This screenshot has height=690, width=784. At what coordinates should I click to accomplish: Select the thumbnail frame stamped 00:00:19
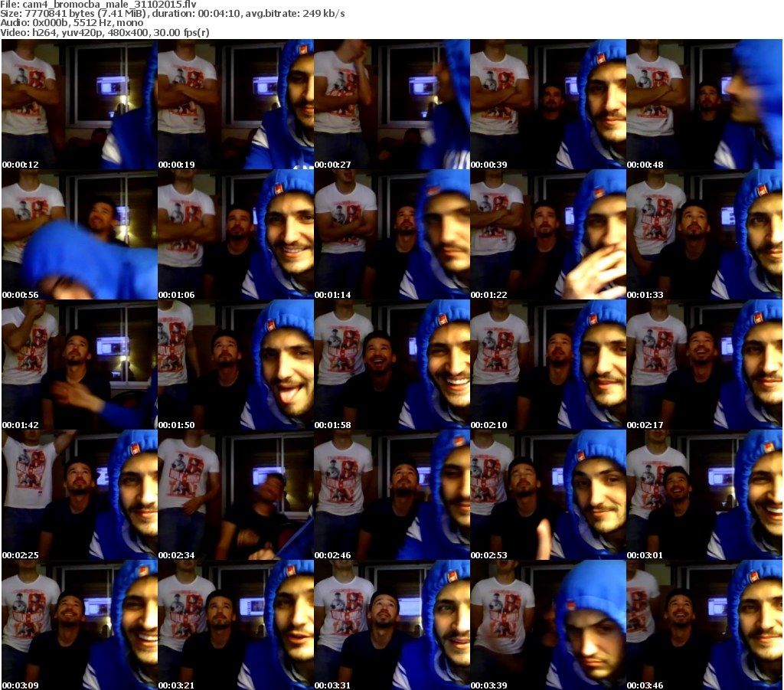(236, 104)
